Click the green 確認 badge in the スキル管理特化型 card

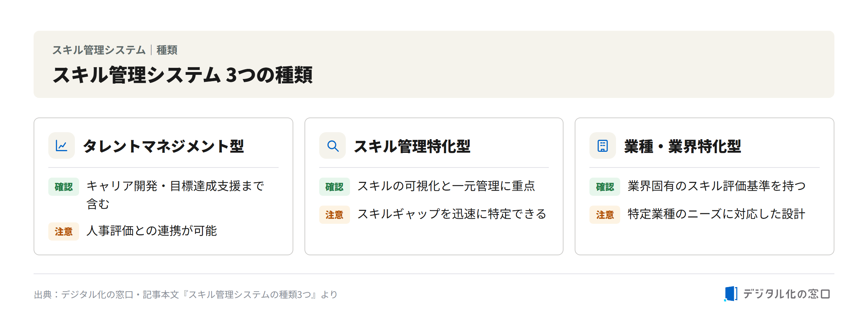pyautogui.click(x=335, y=187)
